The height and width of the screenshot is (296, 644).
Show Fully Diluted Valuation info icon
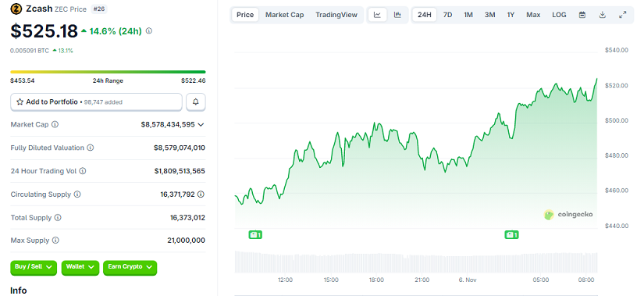pyautogui.click(x=91, y=148)
